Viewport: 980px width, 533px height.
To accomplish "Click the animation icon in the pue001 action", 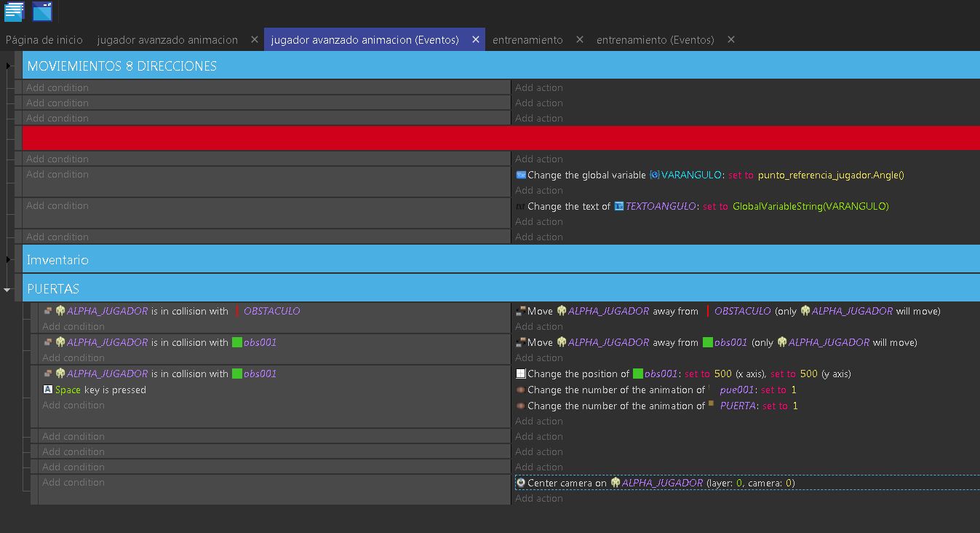I will click(x=521, y=390).
